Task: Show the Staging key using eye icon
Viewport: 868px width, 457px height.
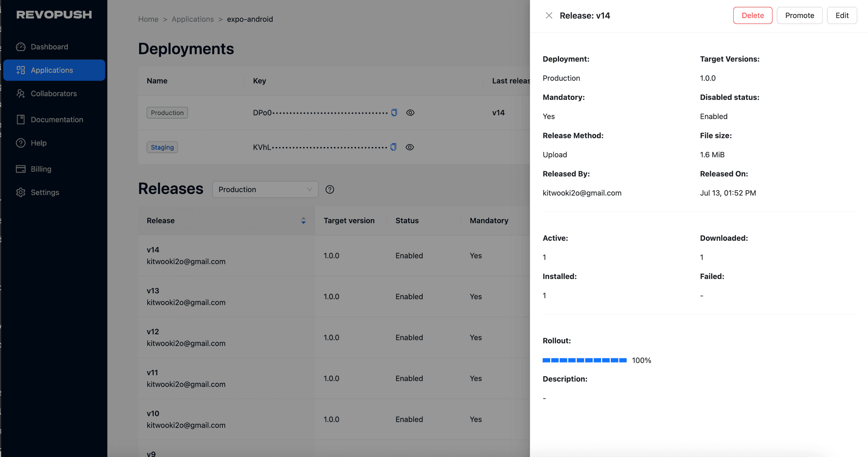Action: point(410,147)
